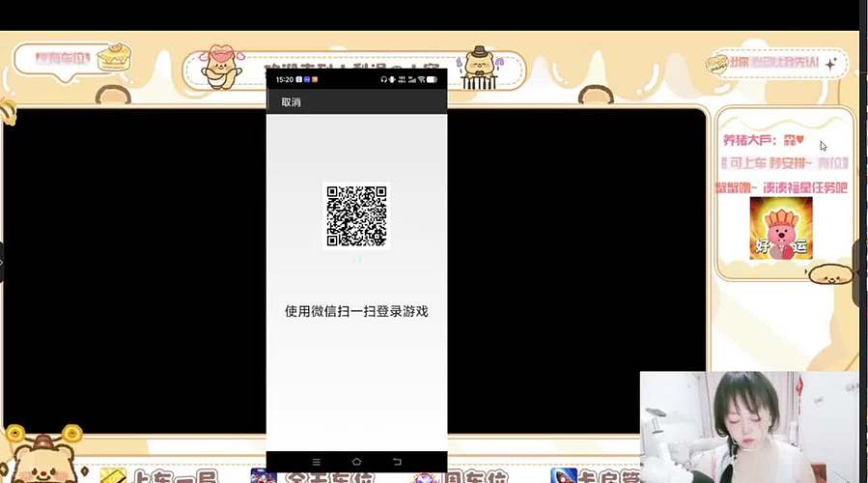The width and height of the screenshot is (868, 483).
Task: Click the streamer webcam thumbnail
Action: tap(749, 427)
